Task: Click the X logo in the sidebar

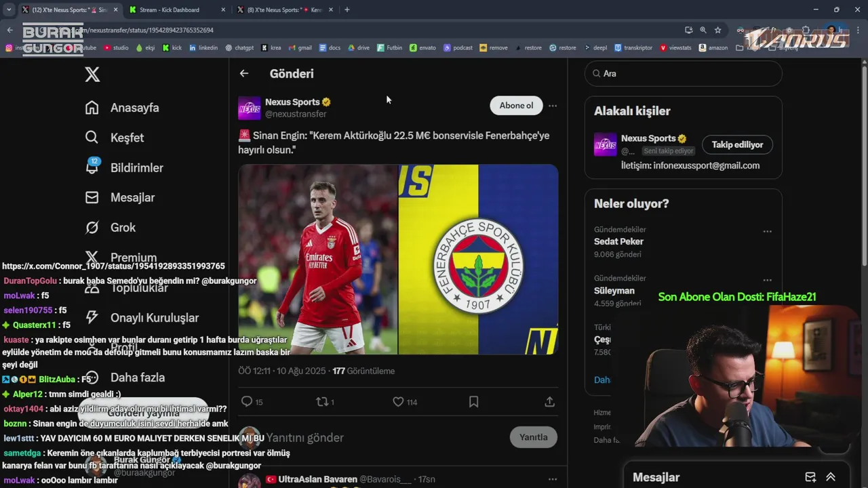Action: (92, 75)
